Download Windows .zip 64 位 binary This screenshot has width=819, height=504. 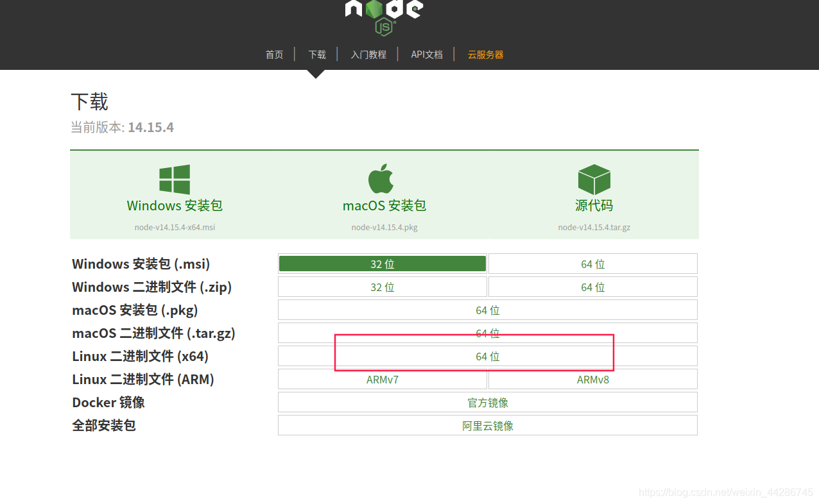click(593, 287)
